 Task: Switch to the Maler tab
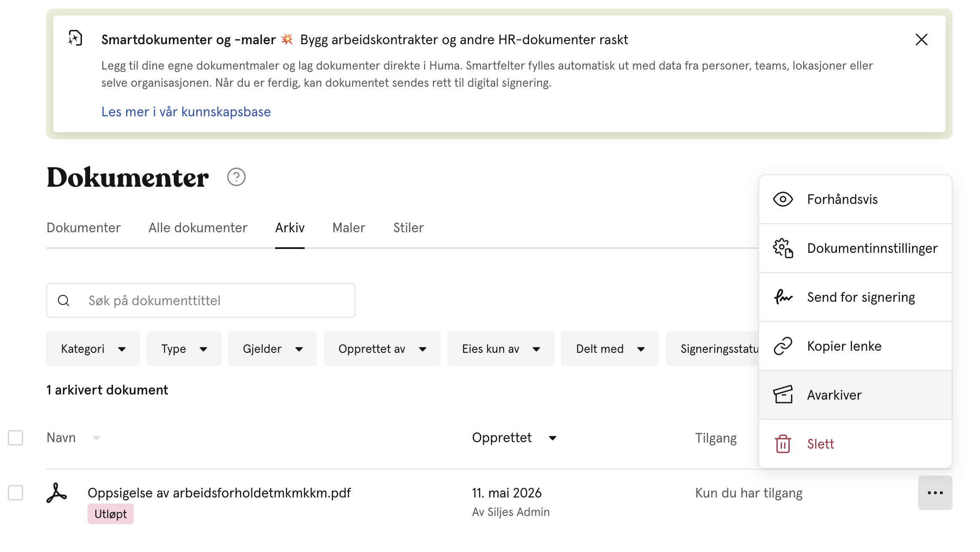coord(349,227)
